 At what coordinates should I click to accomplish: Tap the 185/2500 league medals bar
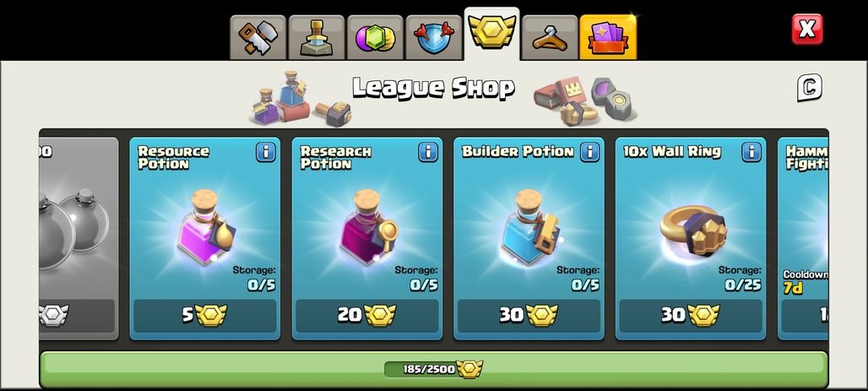[434, 369]
